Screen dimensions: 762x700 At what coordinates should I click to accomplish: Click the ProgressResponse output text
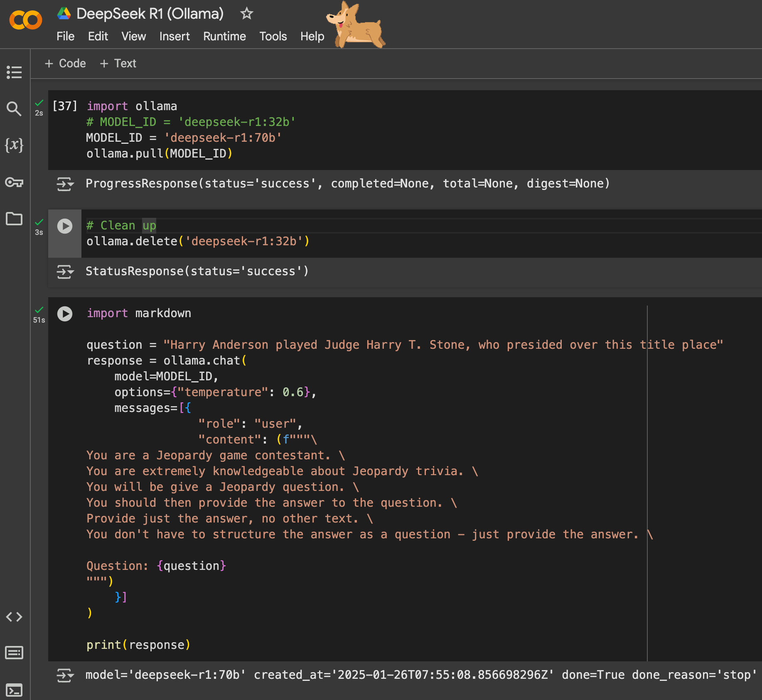pos(348,184)
